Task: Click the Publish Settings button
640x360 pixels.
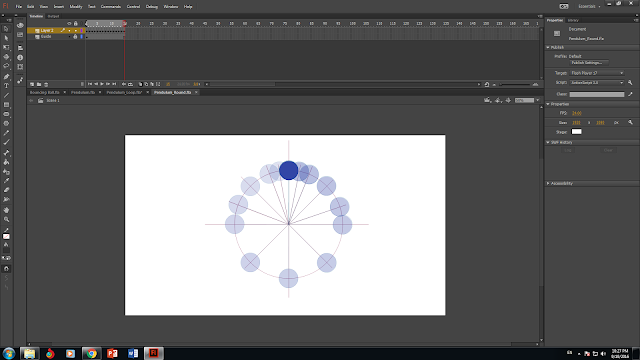Action: (589, 63)
